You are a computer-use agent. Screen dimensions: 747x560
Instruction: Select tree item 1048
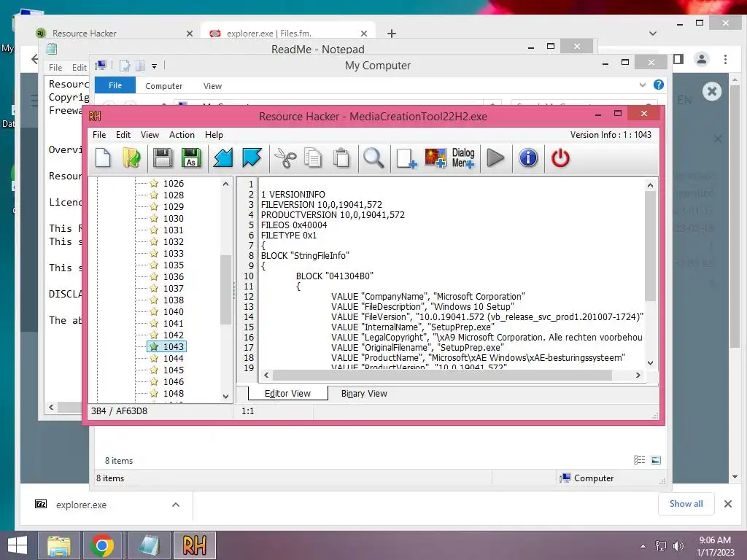coord(174,393)
